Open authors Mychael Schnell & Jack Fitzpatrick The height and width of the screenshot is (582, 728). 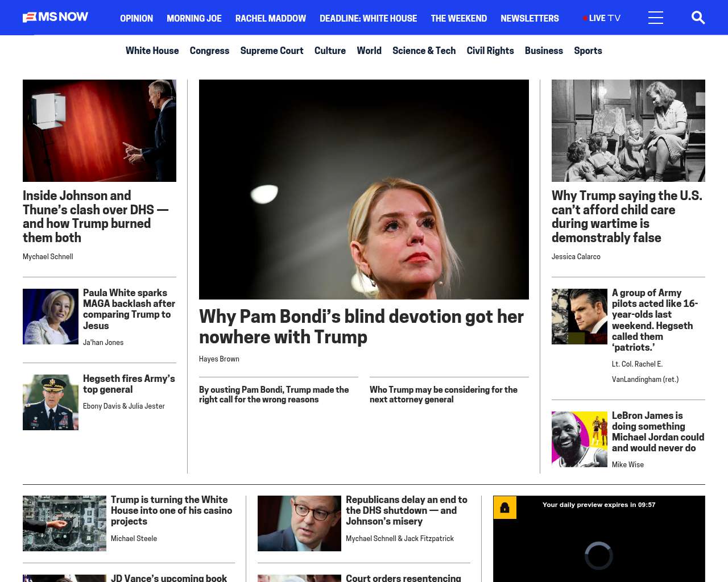pyautogui.click(x=400, y=539)
